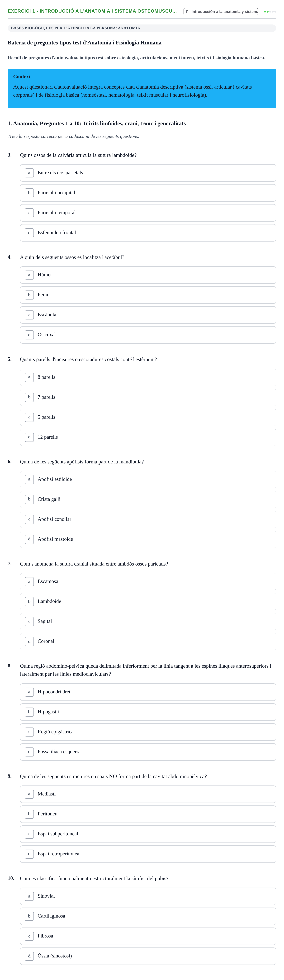Image resolution: width=284 pixels, height=980 pixels.
Task: Choose 'Os coxal' answer for question 4
Action: [148, 335]
